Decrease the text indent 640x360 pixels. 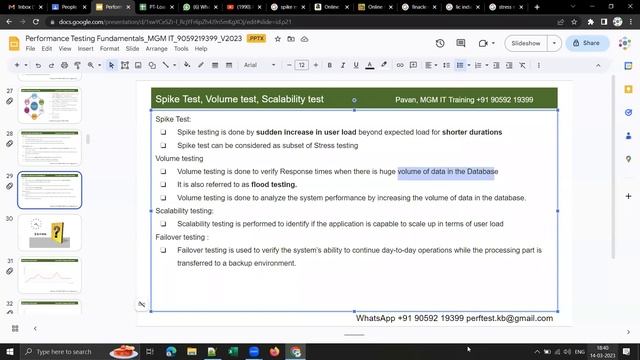[496, 65]
